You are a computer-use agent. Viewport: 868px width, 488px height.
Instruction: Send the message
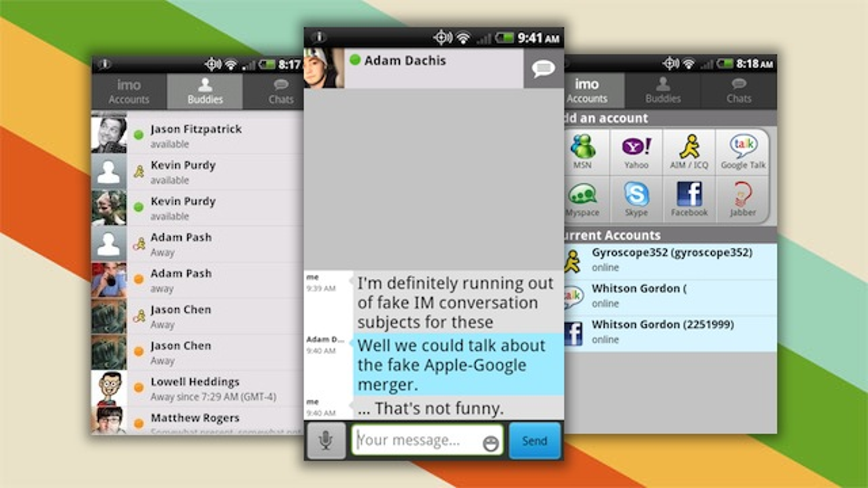click(x=534, y=441)
